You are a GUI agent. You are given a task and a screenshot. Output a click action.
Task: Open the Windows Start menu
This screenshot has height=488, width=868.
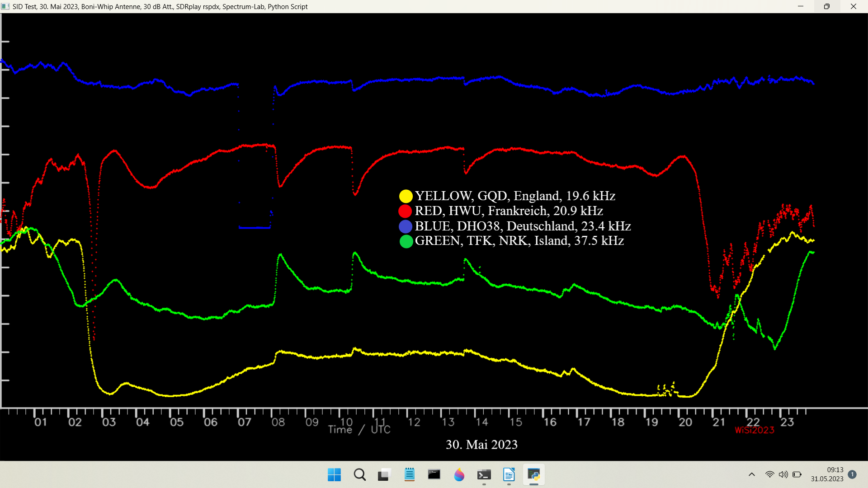tap(334, 475)
